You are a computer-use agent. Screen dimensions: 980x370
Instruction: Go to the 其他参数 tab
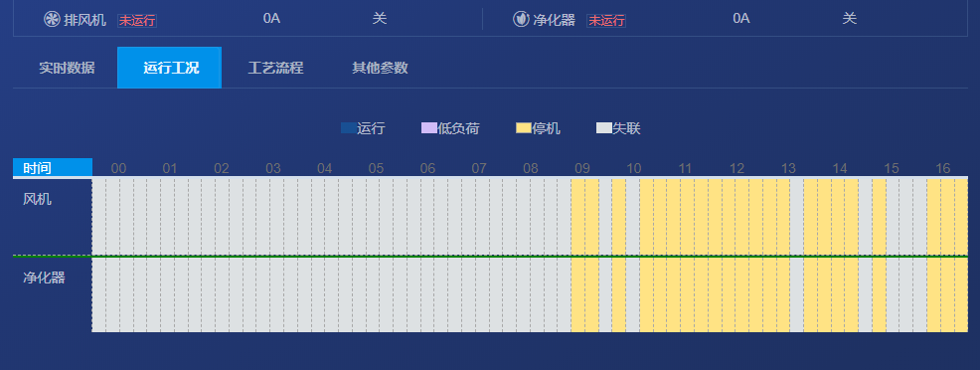coord(380,68)
